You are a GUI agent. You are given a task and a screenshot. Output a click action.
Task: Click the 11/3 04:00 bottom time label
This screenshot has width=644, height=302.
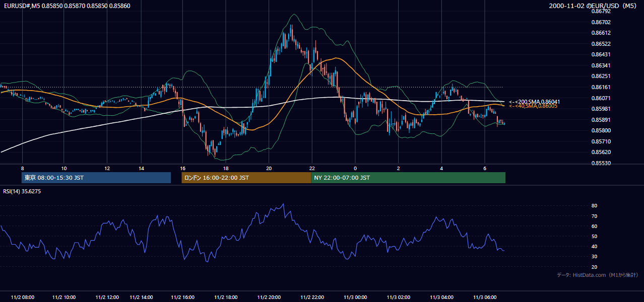442,297
